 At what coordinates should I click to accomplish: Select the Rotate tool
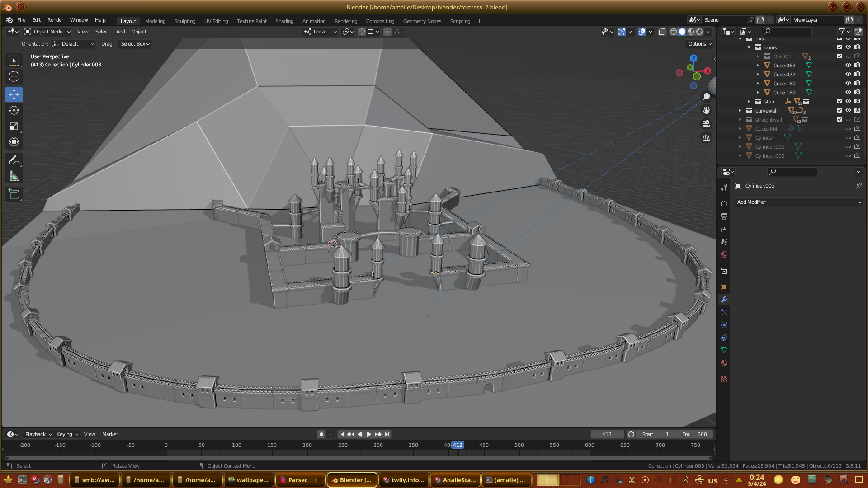click(x=14, y=110)
